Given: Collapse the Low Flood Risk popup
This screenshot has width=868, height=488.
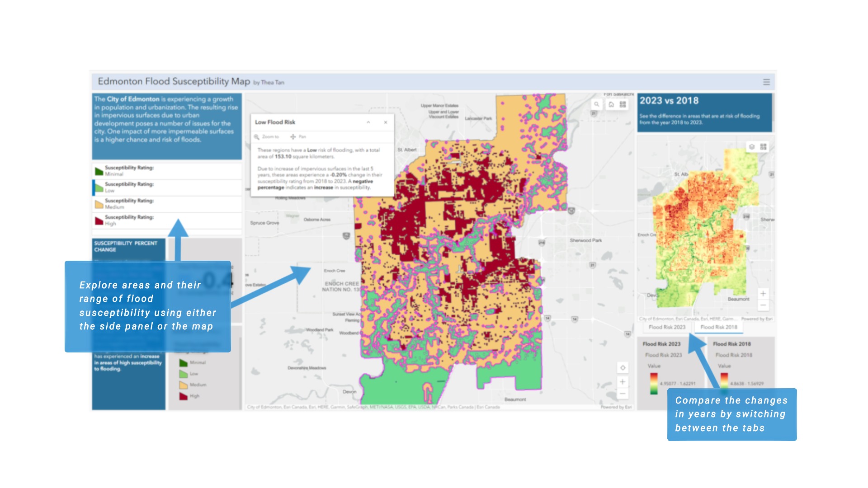Looking at the screenshot, I should tap(368, 122).
